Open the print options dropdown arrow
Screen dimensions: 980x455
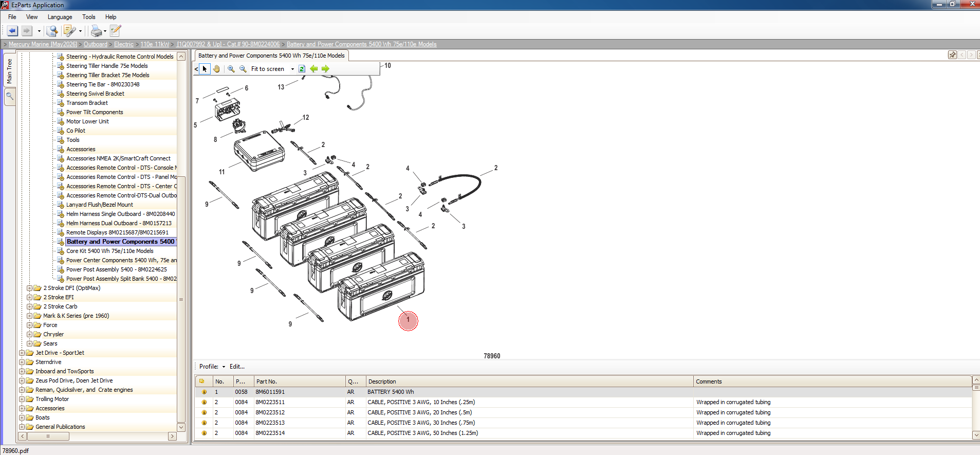tap(105, 31)
